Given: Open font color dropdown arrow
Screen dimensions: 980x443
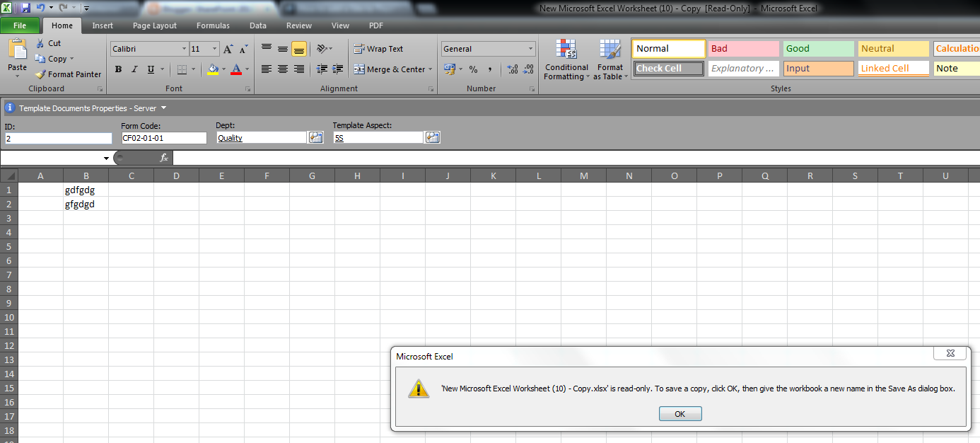Looking at the screenshot, I should [x=247, y=69].
